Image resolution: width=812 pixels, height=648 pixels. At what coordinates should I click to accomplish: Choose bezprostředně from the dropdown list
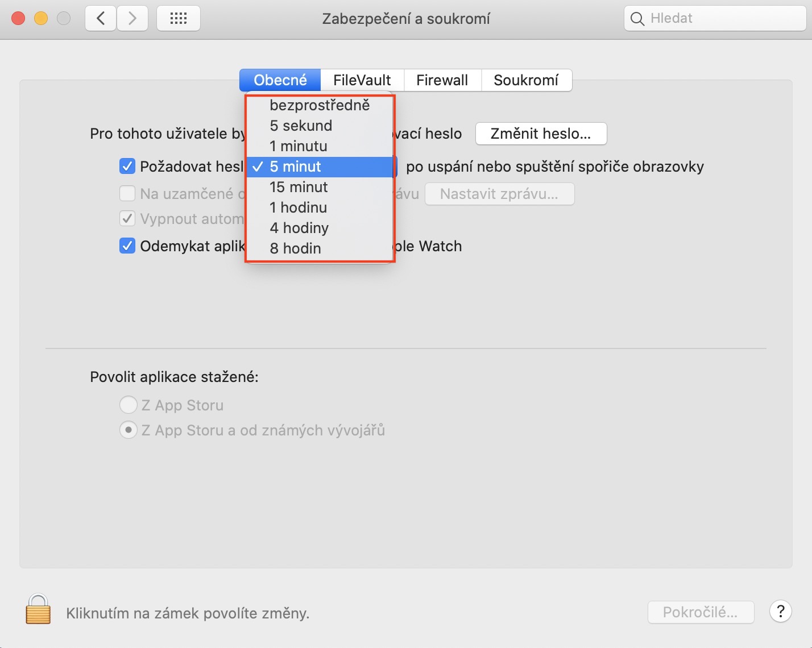(320, 105)
